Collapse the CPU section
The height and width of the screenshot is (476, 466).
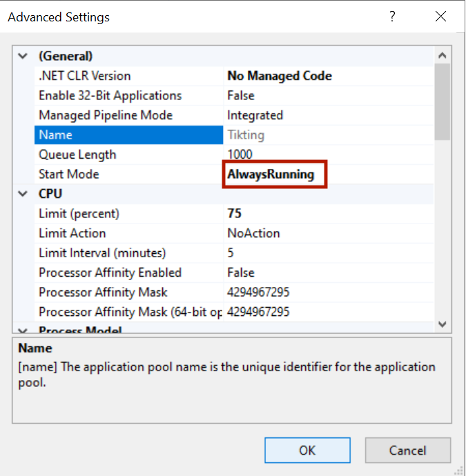pyautogui.click(x=23, y=194)
